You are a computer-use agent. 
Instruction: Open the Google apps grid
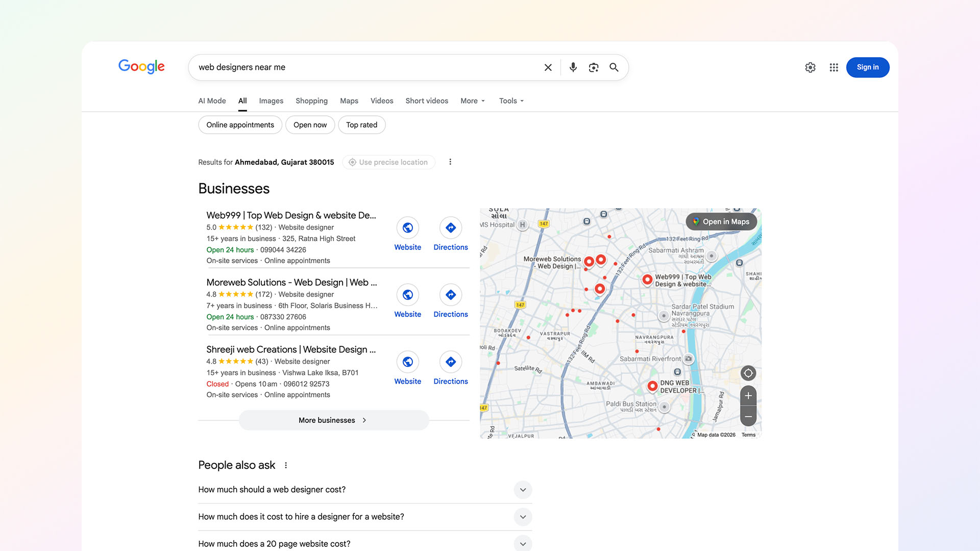(x=834, y=67)
